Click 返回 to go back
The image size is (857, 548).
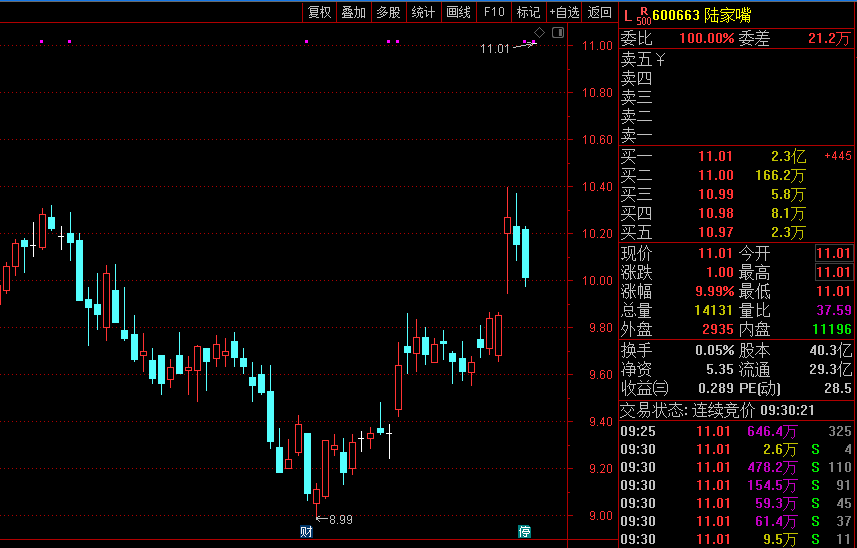pyautogui.click(x=599, y=12)
